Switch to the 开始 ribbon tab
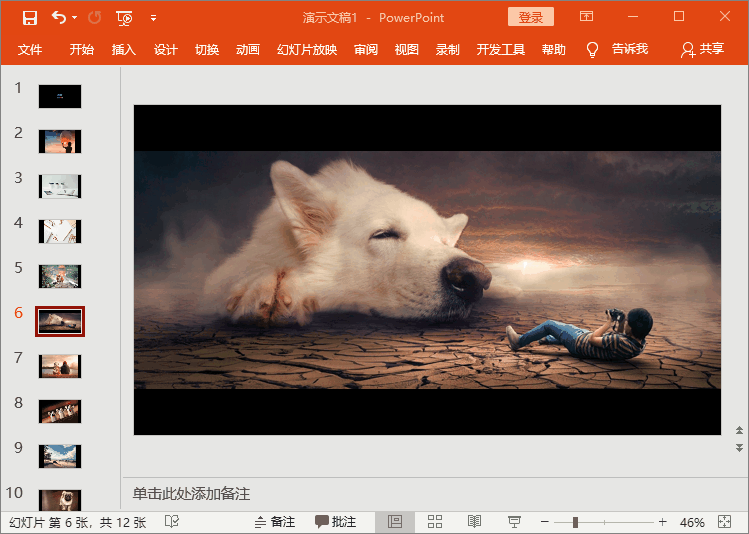 82,50
